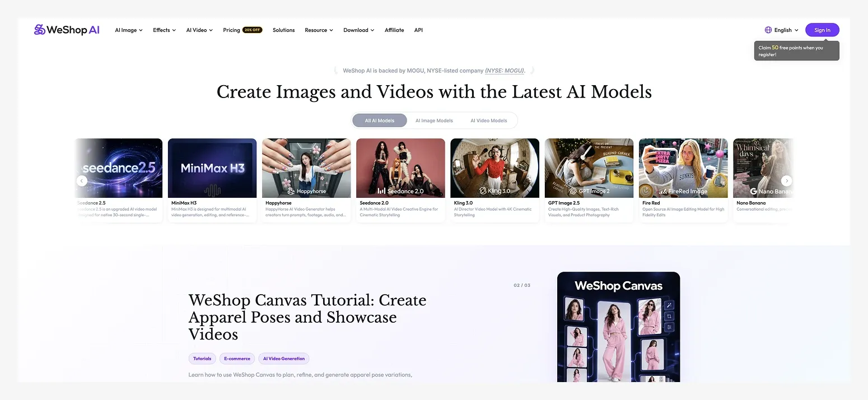Open the Happyhorse model thumbnail
This screenshot has width=868, height=400.
coord(306,168)
